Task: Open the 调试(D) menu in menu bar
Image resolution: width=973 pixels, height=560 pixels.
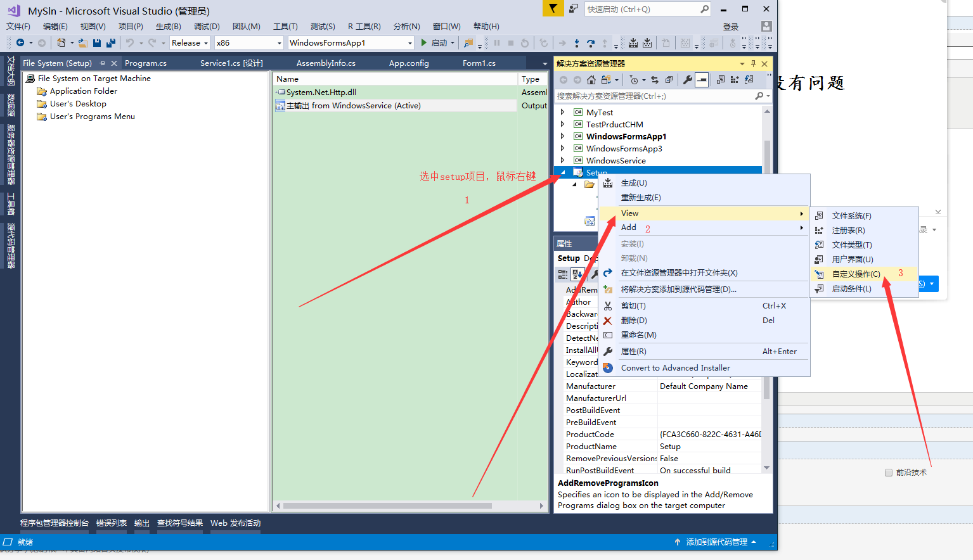Action: (x=207, y=26)
